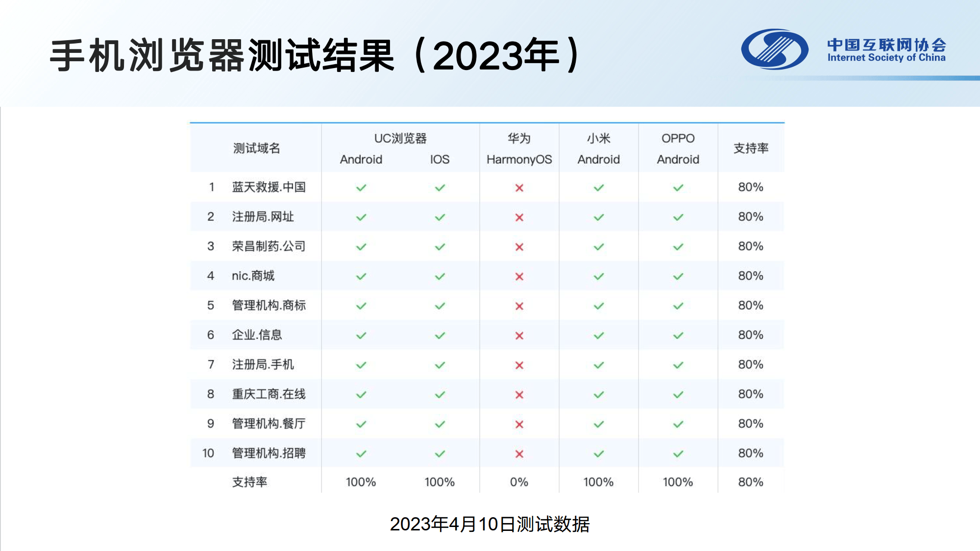
Task: Click the 80% value in the 企业.信息 row
Action: pos(751,335)
